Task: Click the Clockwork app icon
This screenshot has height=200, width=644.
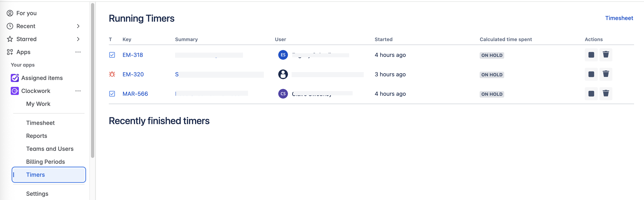Action: coord(15,91)
